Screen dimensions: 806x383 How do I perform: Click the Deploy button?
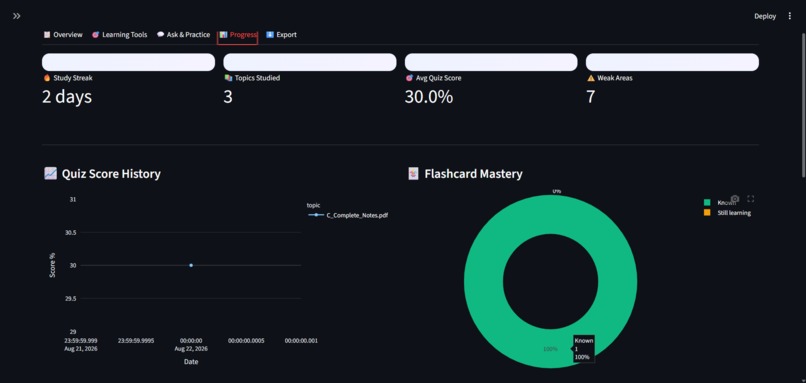765,16
